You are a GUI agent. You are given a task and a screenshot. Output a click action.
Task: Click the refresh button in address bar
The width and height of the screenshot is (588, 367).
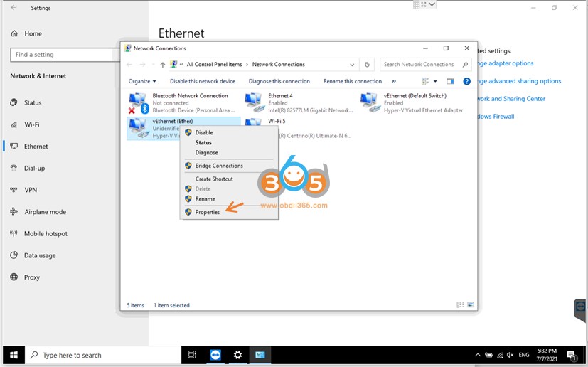click(x=367, y=65)
